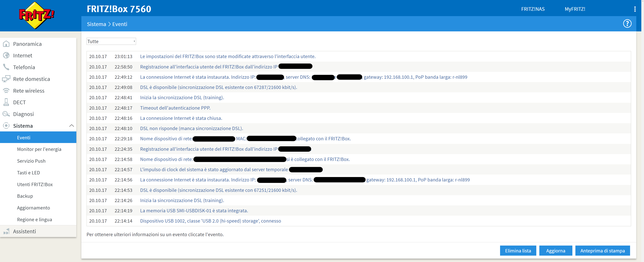Click the FRITZ! logo
Screen dimensions: 644x262
tap(37, 15)
